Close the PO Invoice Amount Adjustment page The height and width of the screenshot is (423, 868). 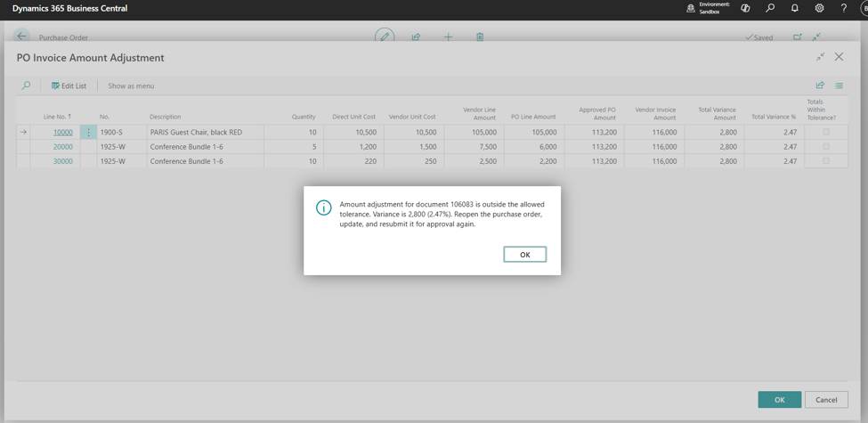coord(840,57)
